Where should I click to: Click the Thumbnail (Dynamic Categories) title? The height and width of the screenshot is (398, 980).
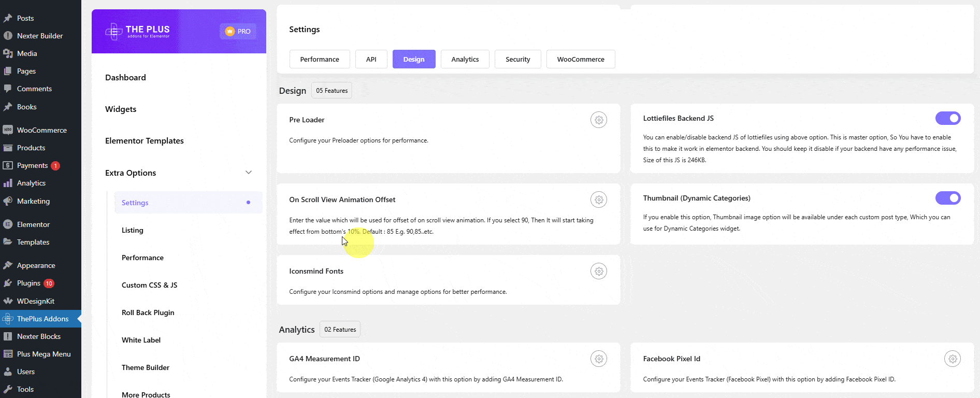[x=697, y=198]
